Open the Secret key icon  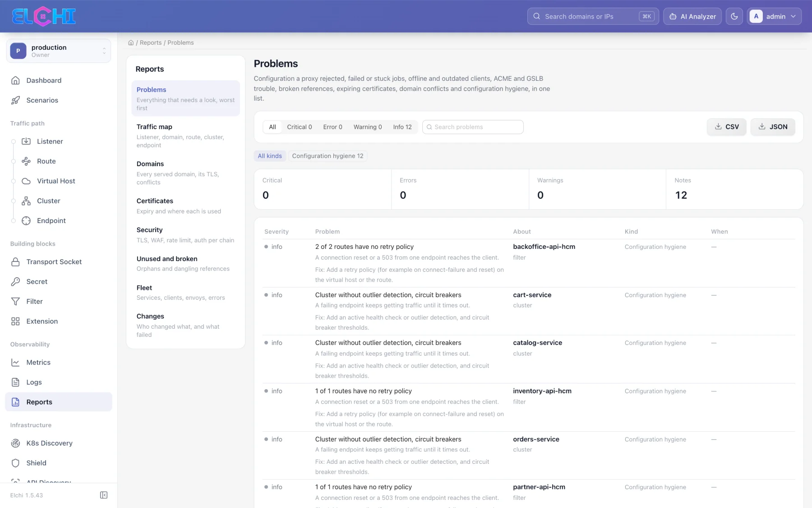coord(15,282)
